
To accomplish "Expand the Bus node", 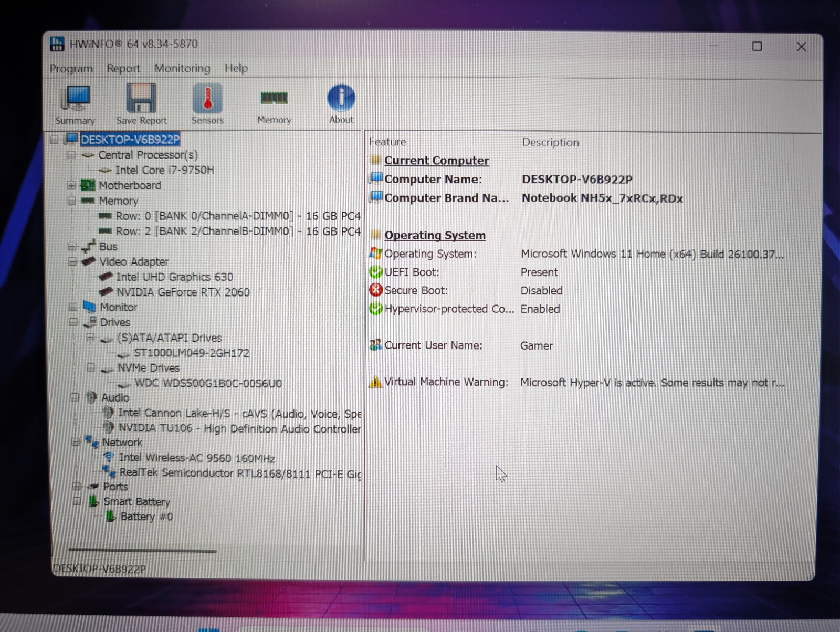I will tap(72, 246).
